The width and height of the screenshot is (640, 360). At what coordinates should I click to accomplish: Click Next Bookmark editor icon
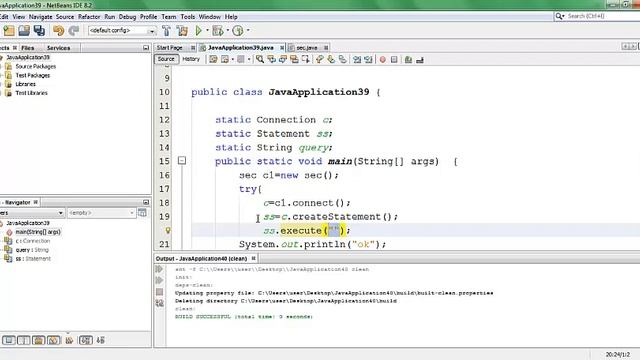[x=331, y=60]
